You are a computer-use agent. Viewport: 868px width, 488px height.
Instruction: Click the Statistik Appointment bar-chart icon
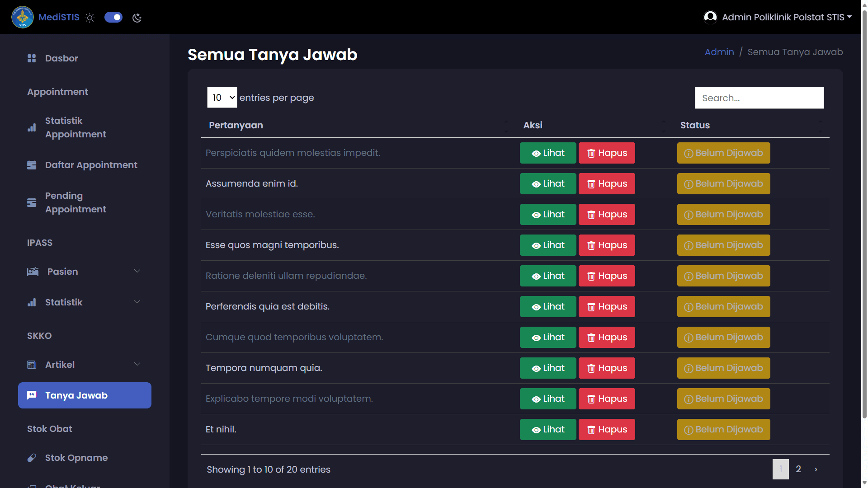click(x=32, y=128)
